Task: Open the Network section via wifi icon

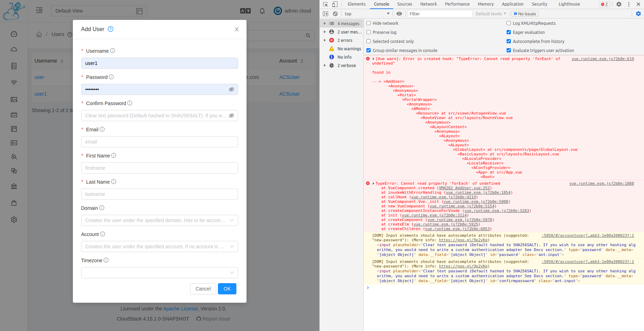Action: tap(14, 83)
